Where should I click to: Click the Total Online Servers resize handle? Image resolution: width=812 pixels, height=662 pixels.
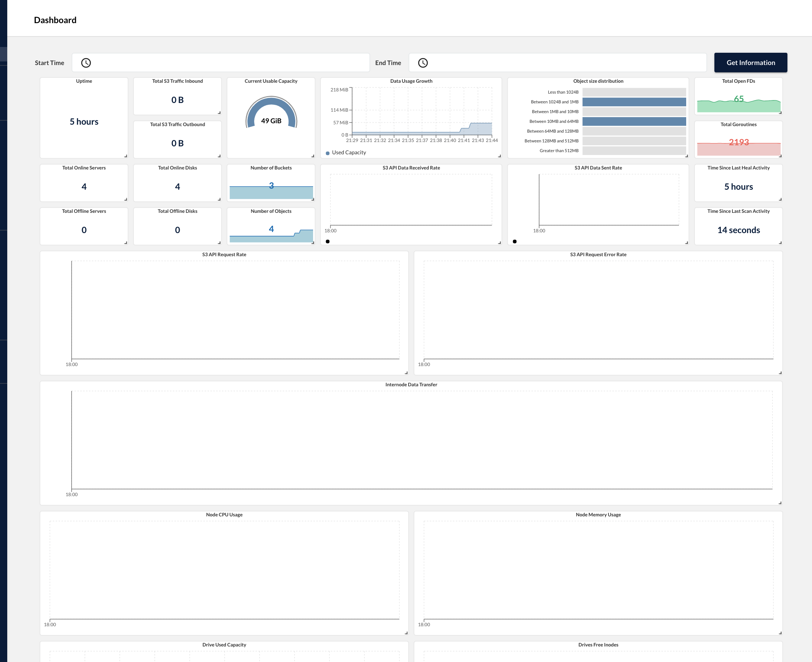[x=125, y=199]
